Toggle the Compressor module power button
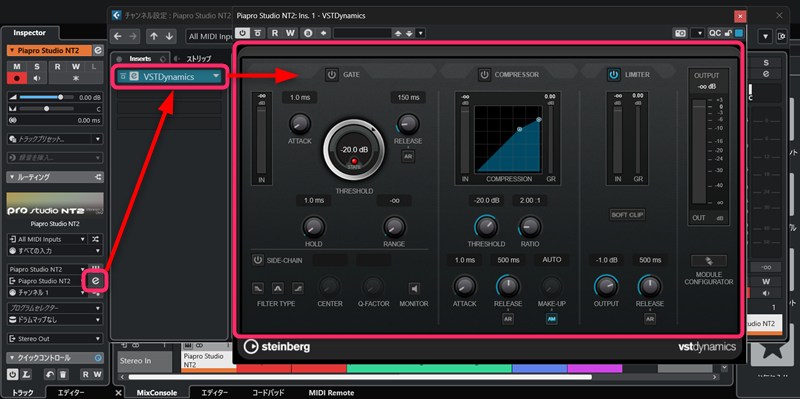Image resolution: width=800 pixels, height=399 pixels. click(x=484, y=74)
